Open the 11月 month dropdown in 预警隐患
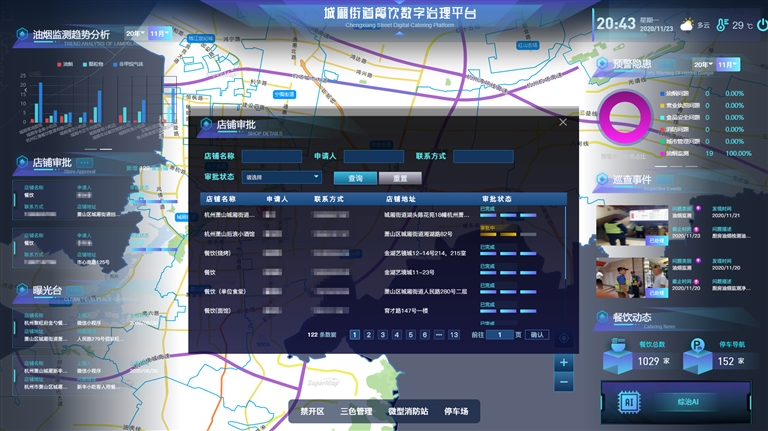The image size is (768, 431). click(x=727, y=64)
